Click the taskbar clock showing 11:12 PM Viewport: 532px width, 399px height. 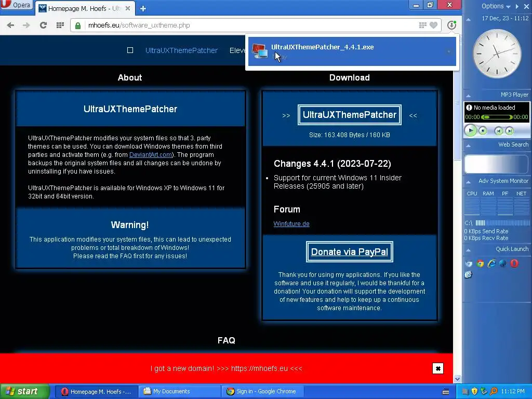tap(513, 392)
